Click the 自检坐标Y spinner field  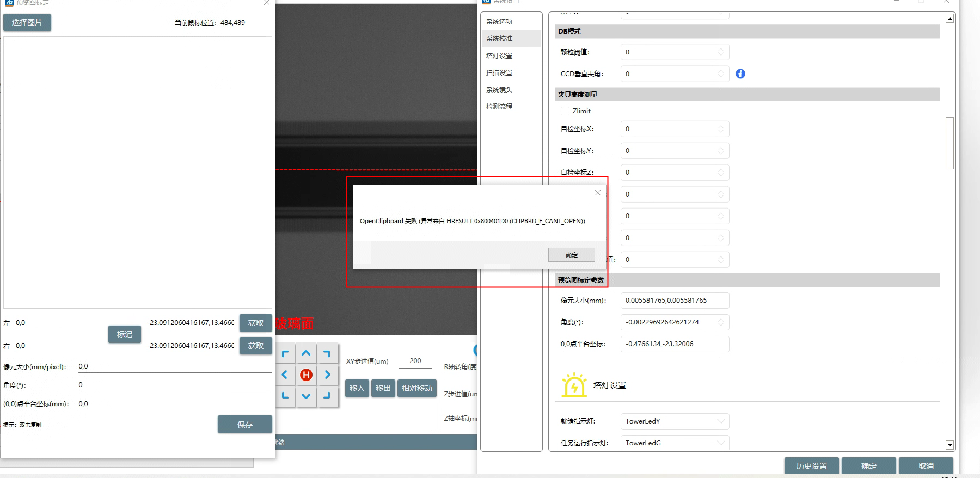tap(675, 151)
